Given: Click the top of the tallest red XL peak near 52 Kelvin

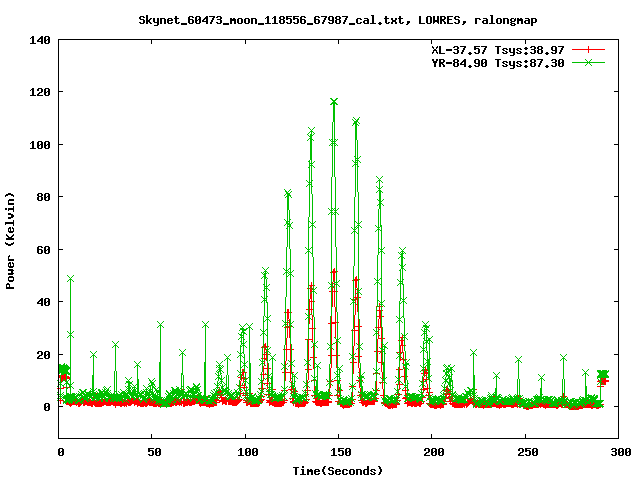Looking at the screenshot, I should coord(334,271).
